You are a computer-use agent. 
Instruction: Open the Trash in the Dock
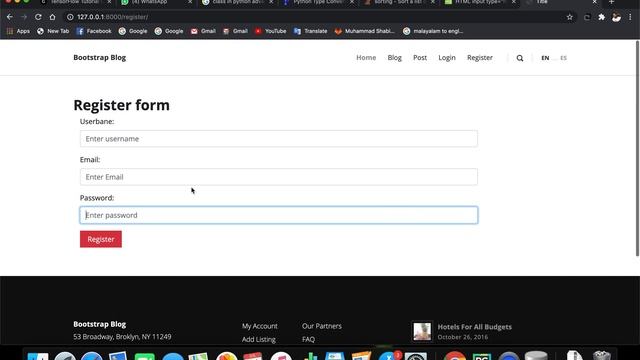[602, 355]
